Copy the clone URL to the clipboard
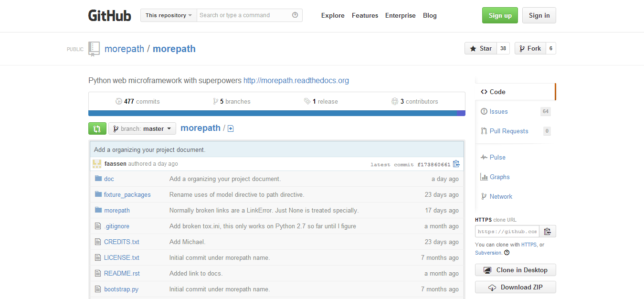The height and width of the screenshot is (299, 644). [548, 232]
